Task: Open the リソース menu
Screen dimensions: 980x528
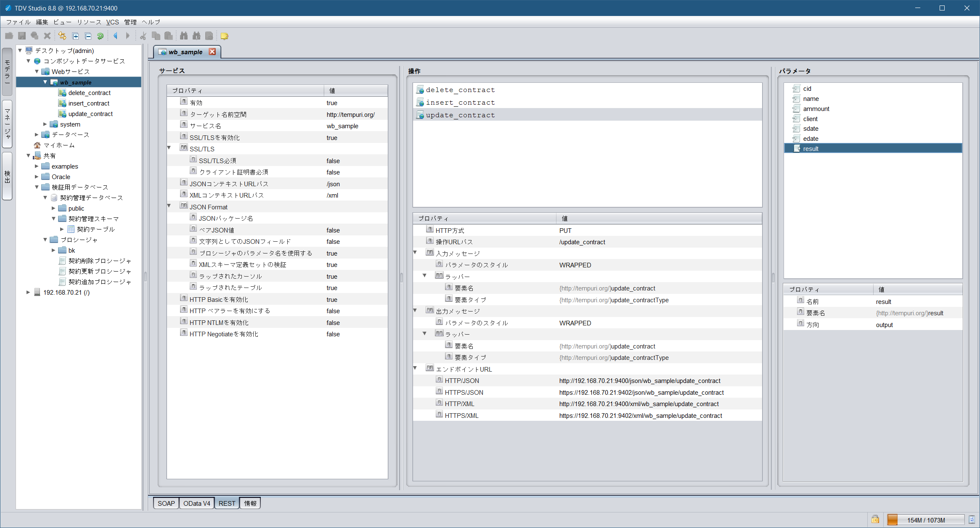Action: [89, 22]
